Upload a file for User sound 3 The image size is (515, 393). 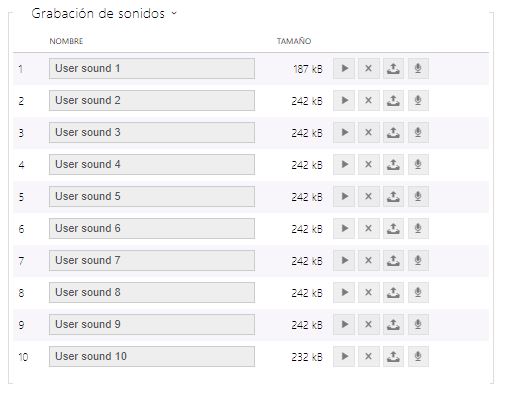(x=393, y=133)
